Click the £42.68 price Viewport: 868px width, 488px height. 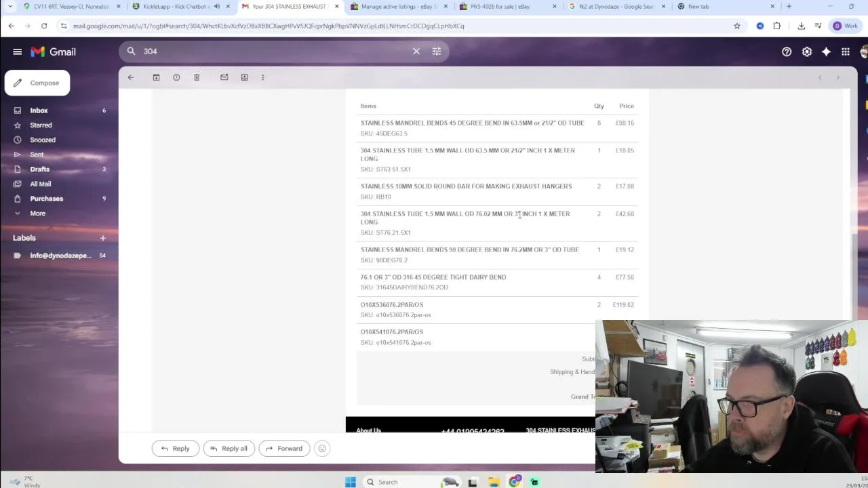(625, 214)
